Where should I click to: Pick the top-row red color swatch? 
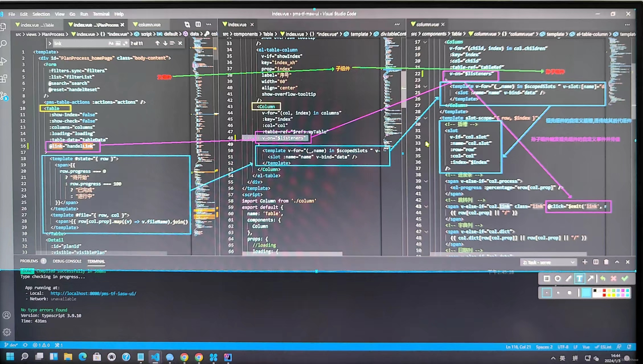click(604, 290)
